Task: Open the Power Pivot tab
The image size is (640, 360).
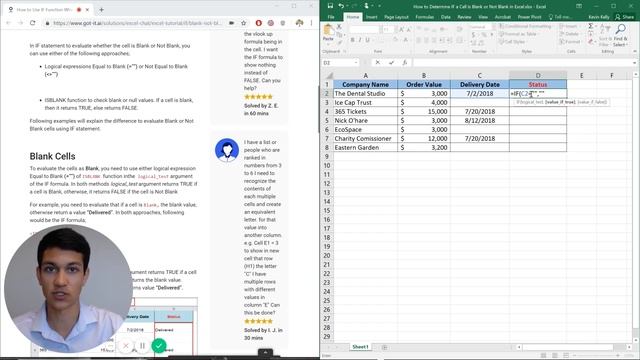Action: [x=529, y=17]
